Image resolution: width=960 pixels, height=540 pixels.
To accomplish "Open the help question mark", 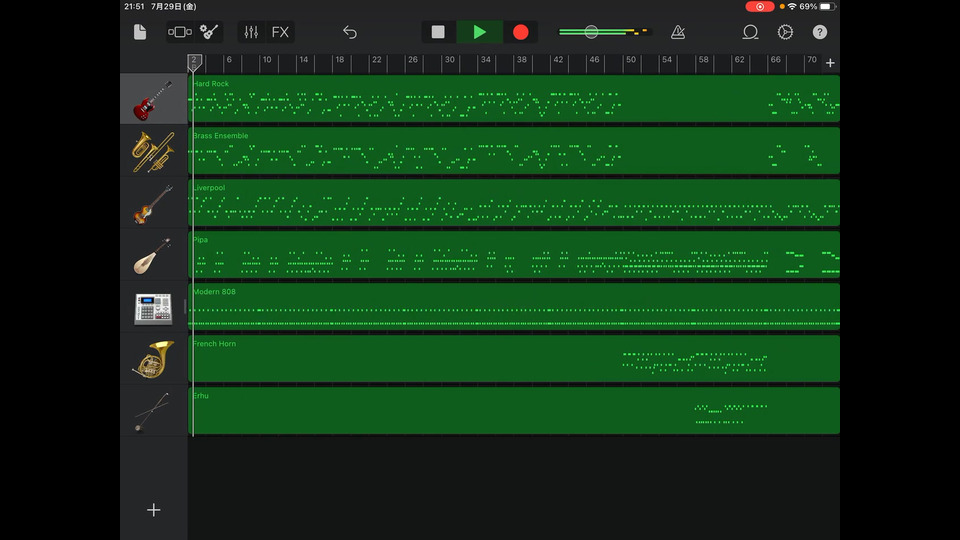I will pos(820,32).
